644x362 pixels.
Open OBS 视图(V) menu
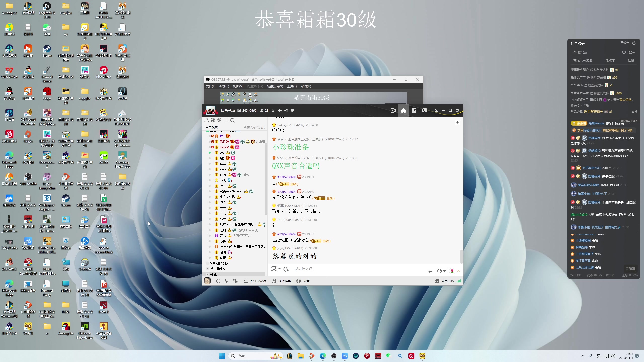(238, 86)
